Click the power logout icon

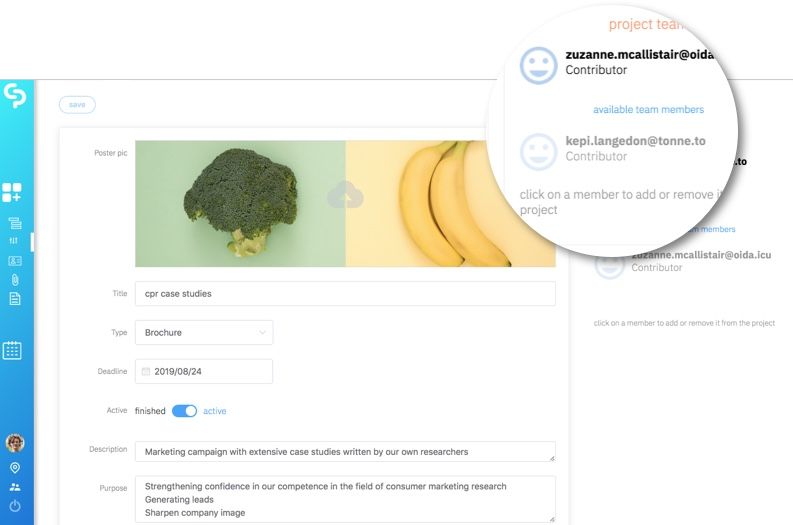coord(15,507)
